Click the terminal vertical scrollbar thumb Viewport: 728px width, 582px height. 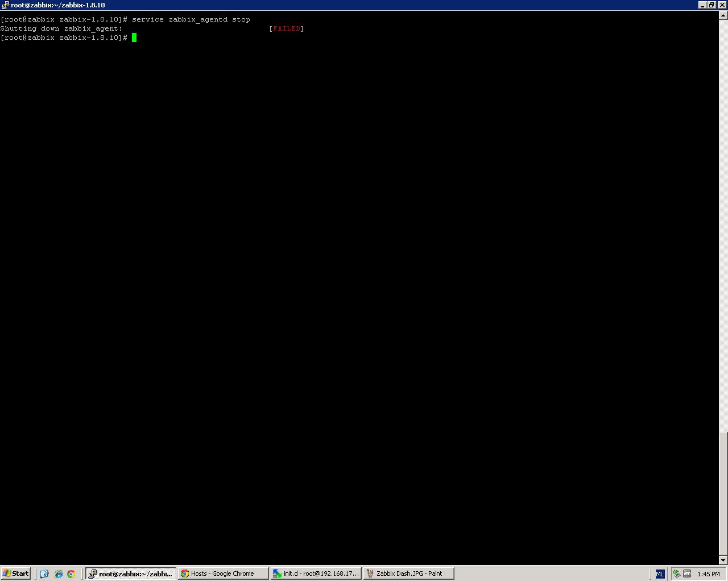click(x=723, y=493)
